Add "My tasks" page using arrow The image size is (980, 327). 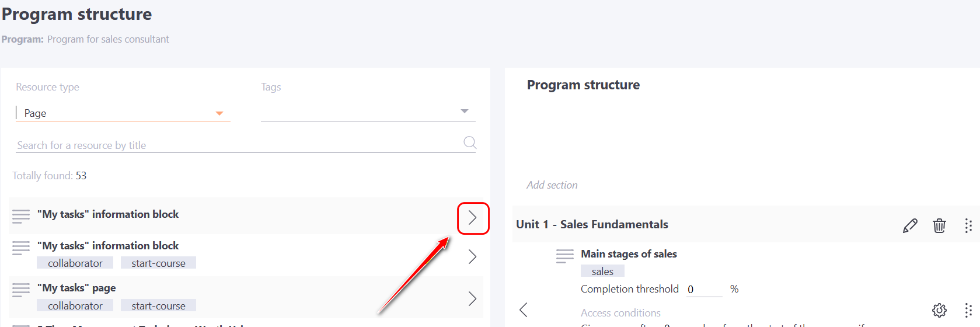[473, 299]
